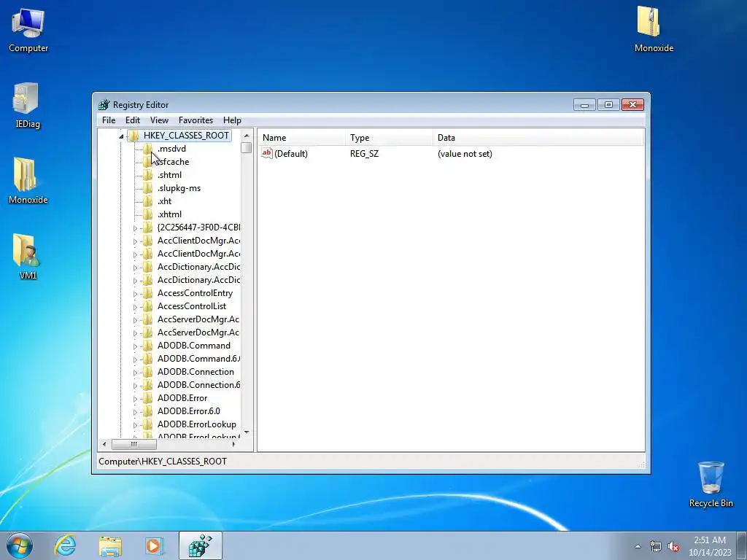Click the Data column header
Image resolution: width=747 pixels, height=560 pixels.
(538, 138)
